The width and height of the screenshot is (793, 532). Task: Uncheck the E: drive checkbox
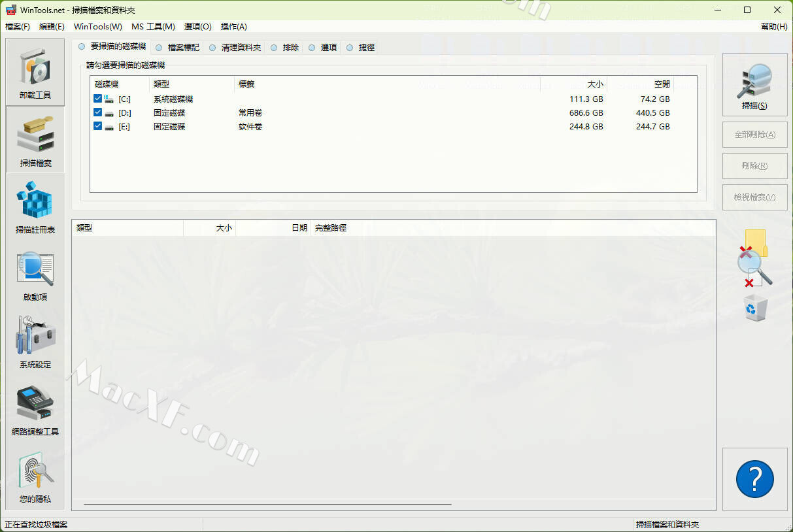click(98, 126)
